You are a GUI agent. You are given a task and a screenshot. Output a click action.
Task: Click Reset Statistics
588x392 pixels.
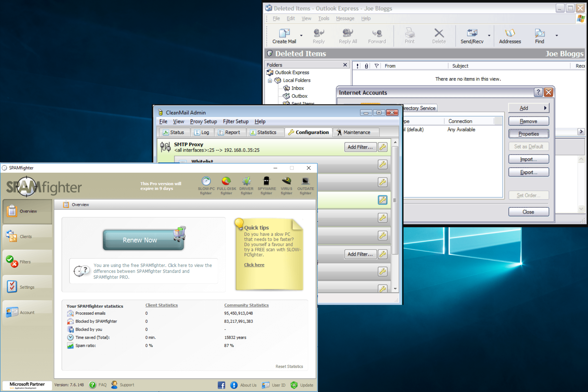pyautogui.click(x=289, y=367)
